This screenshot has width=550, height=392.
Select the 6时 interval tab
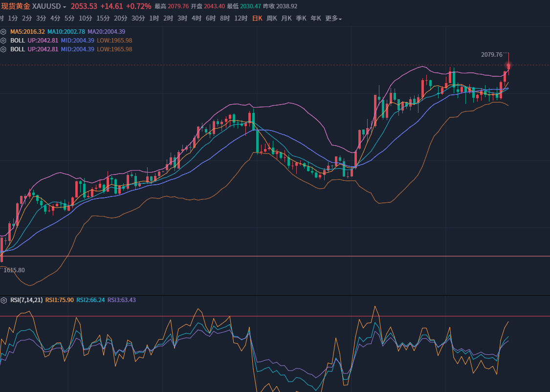(211, 18)
